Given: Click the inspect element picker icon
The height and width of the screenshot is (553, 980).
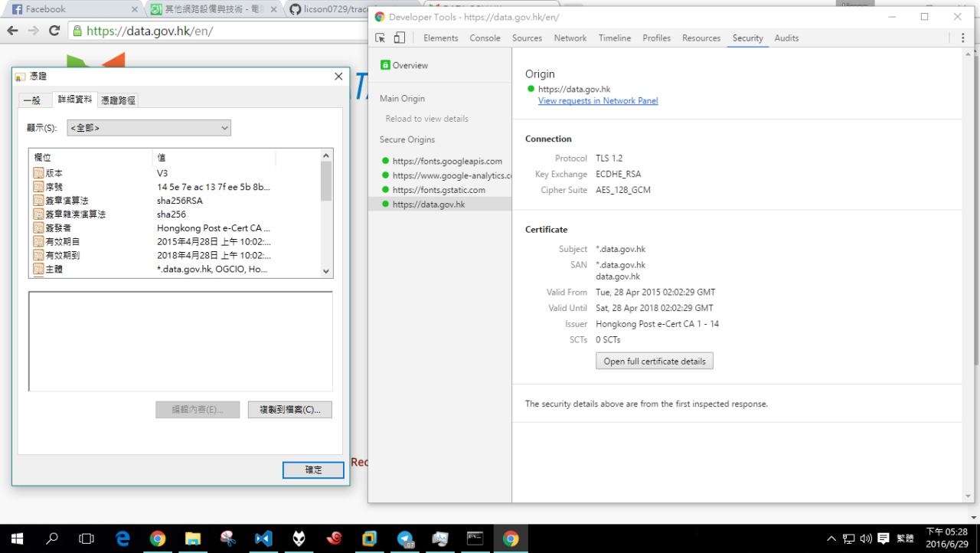Looking at the screenshot, I should point(381,38).
